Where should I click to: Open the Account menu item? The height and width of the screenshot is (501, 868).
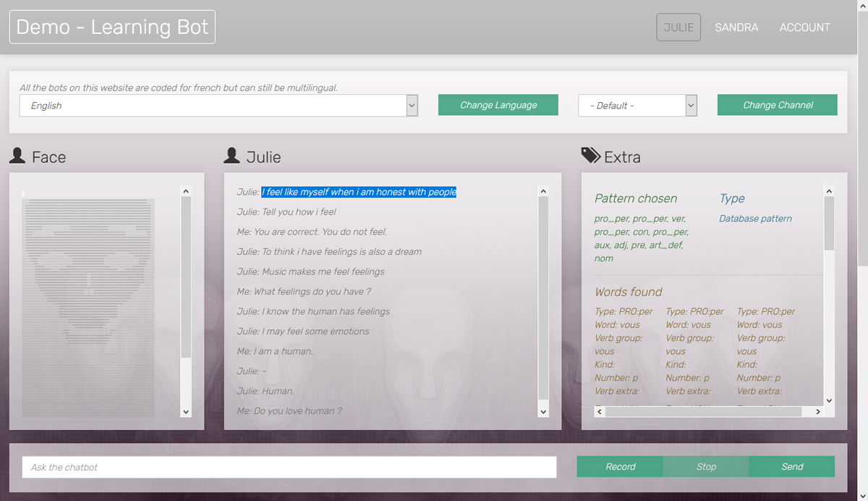[804, 28]
